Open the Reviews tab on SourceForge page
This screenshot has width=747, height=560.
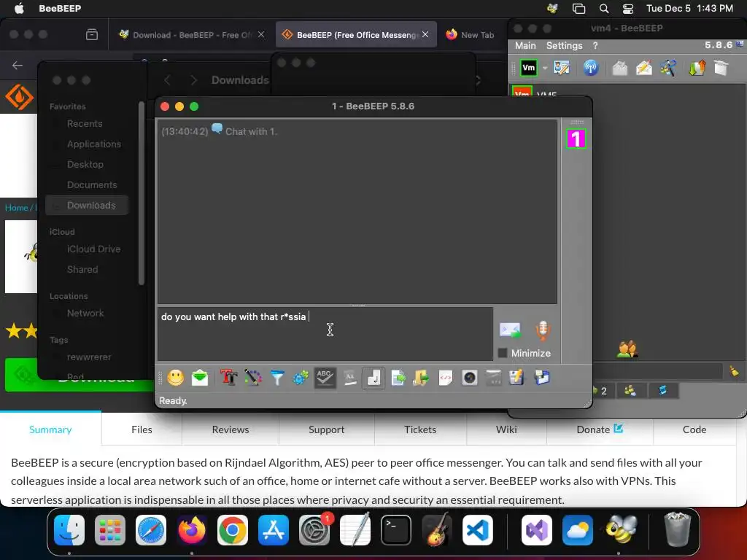click(x=230, y=429)
